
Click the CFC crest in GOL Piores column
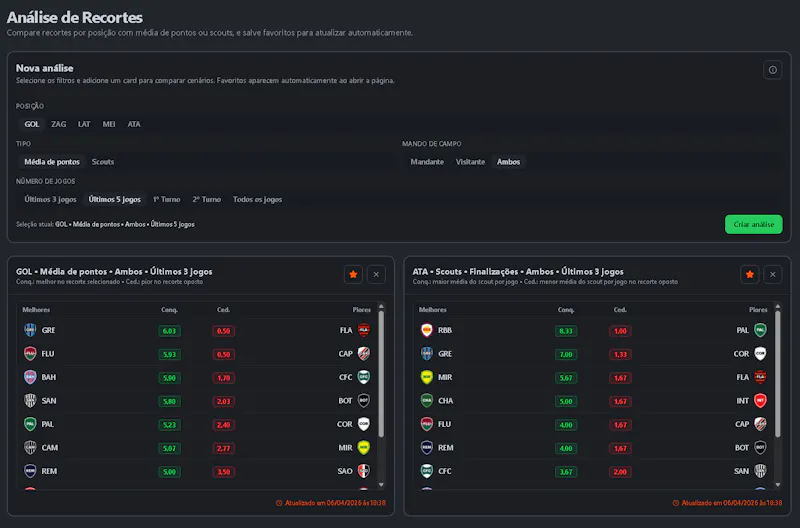tap(363, 377)
